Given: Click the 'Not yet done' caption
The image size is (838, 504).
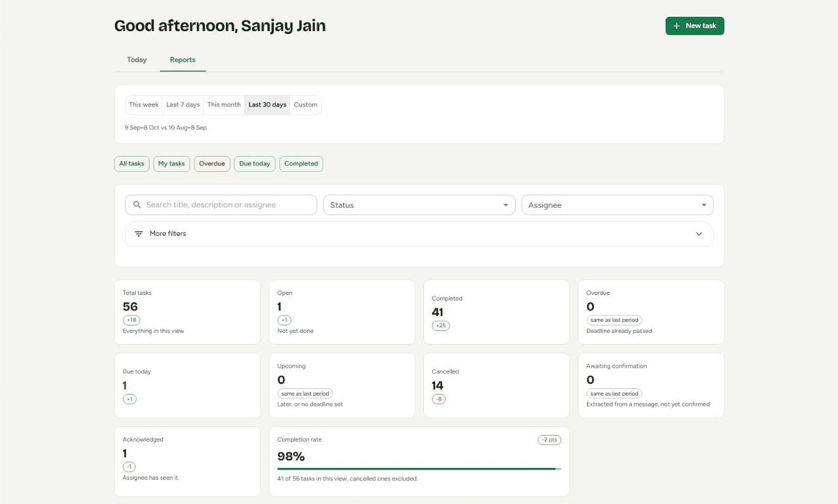Looking at the screenshot, I should point(296,331).
